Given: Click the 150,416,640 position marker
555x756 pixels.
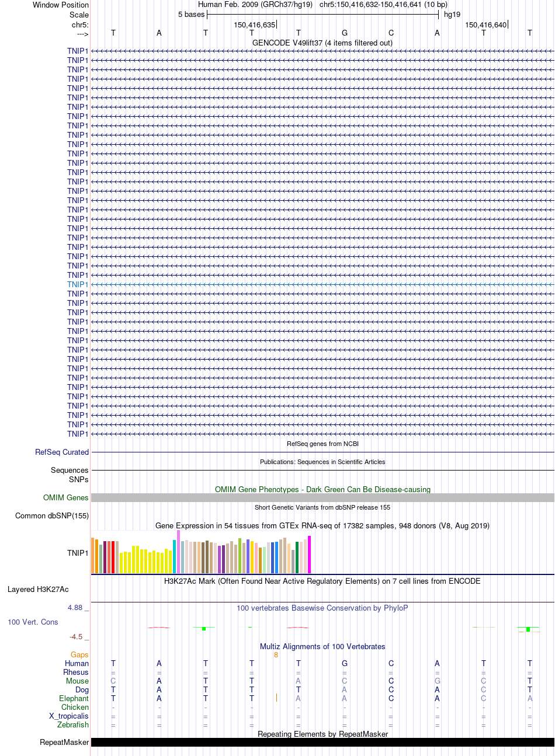Looking at the screenshot, I should tap(486, 25).
